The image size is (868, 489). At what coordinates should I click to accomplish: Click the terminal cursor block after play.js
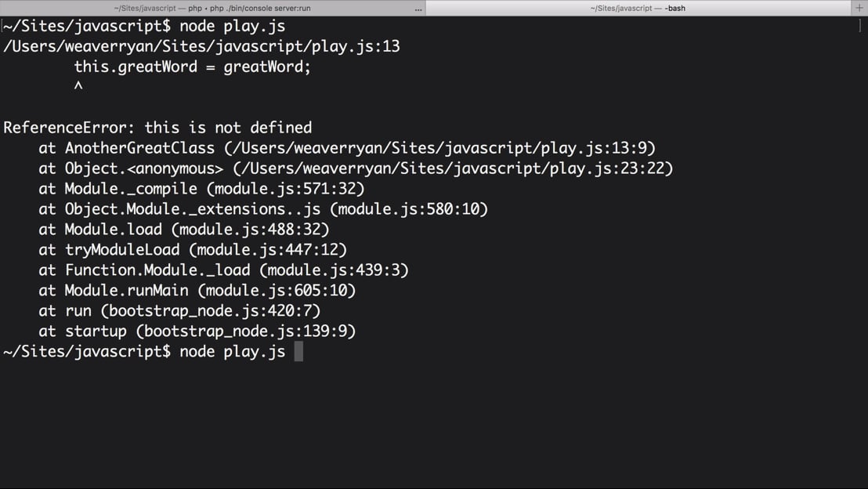pos(298,352)
